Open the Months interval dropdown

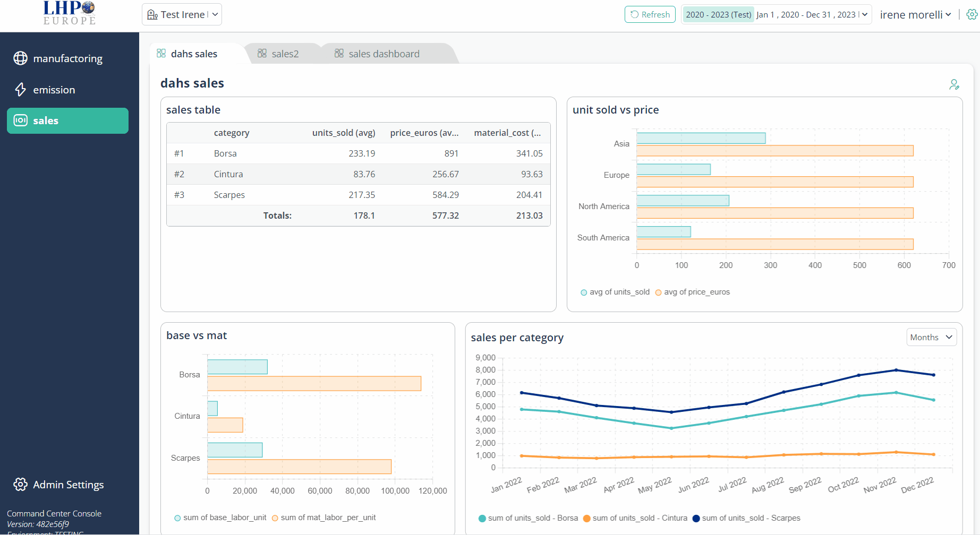[x=931, y=337]
